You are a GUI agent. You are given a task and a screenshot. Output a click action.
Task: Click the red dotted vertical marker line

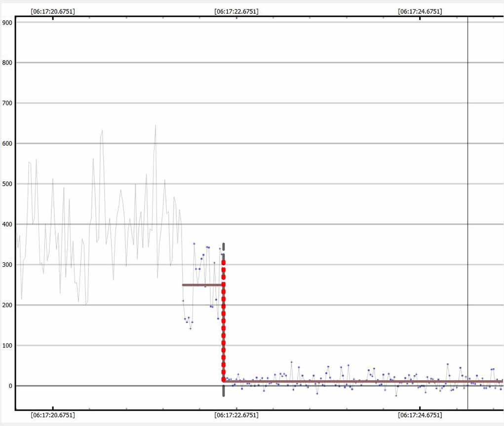click(x=223, y=320)
